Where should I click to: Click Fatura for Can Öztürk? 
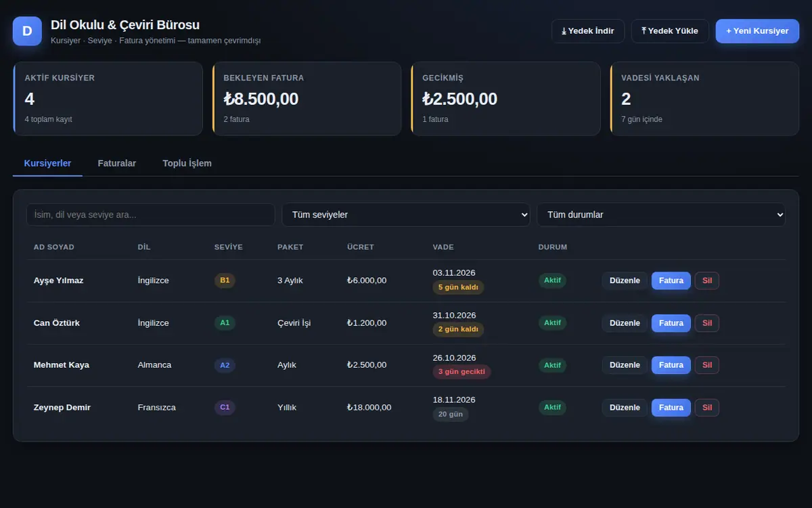pyautogui.click(x=671, y=323)
